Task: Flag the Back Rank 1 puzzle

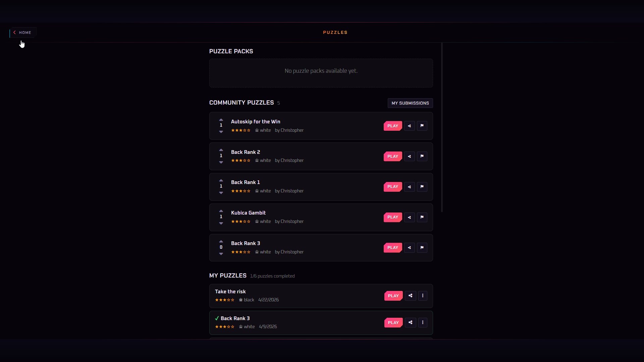Action: 422,187
